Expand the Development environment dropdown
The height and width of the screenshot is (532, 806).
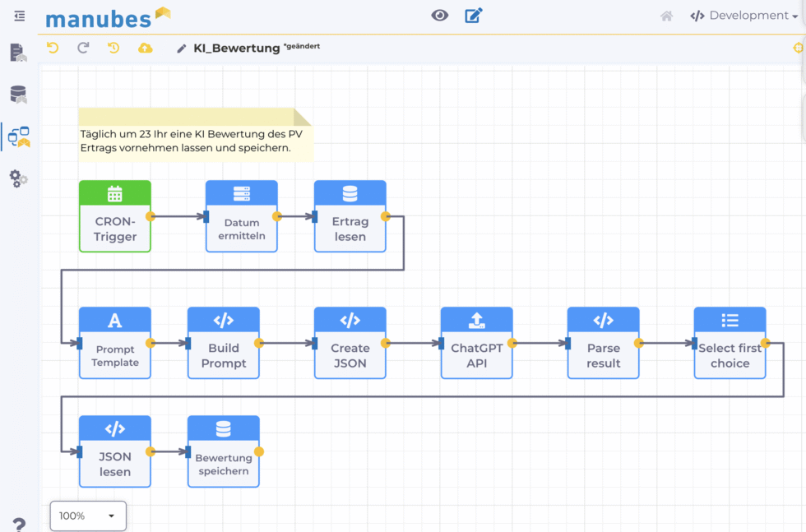coord(744,16)
